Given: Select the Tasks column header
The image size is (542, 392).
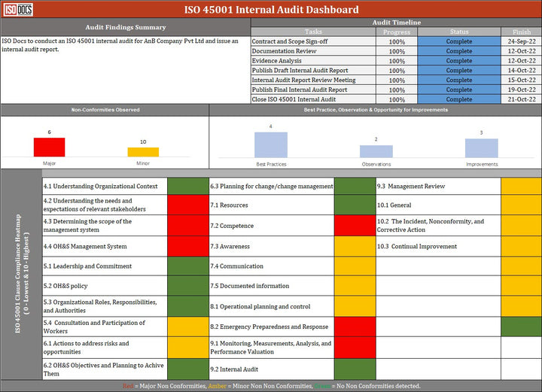Looking at the screenshot, I should (313, 32).
